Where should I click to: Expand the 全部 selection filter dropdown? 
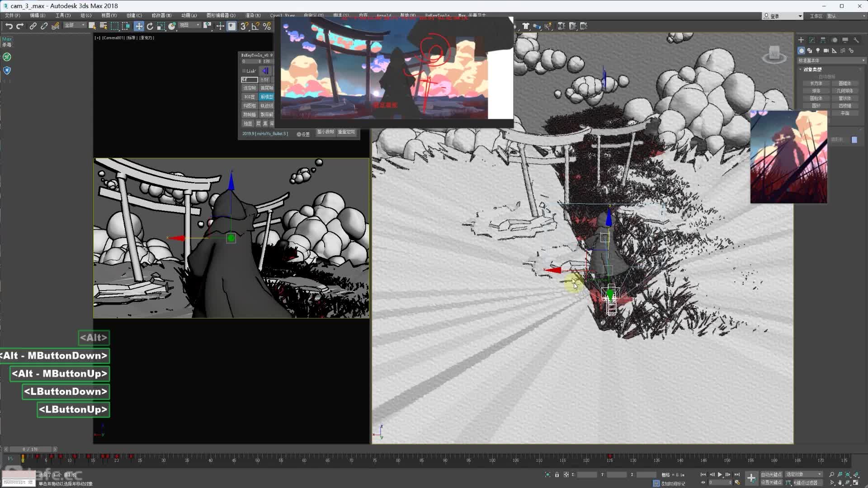click(75, 25)
